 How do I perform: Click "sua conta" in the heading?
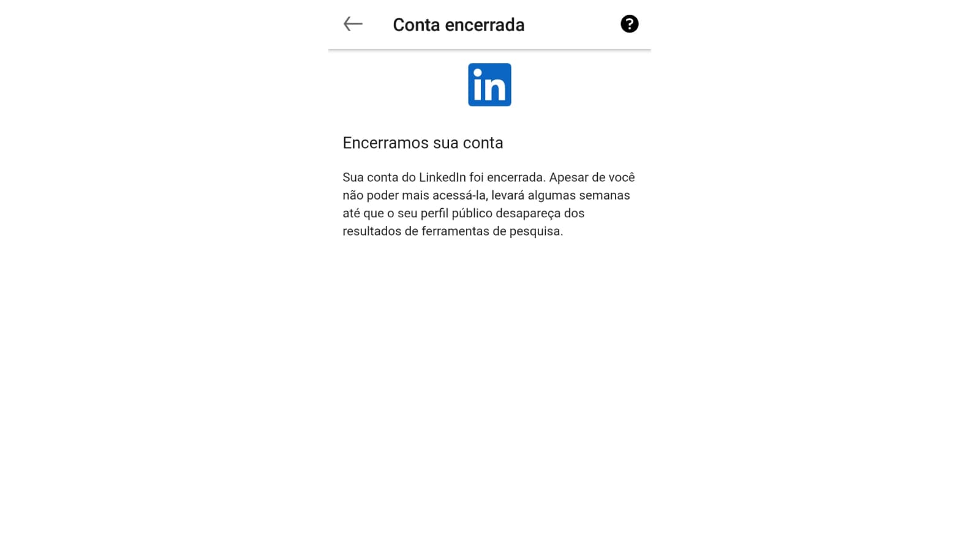(468, 143)
